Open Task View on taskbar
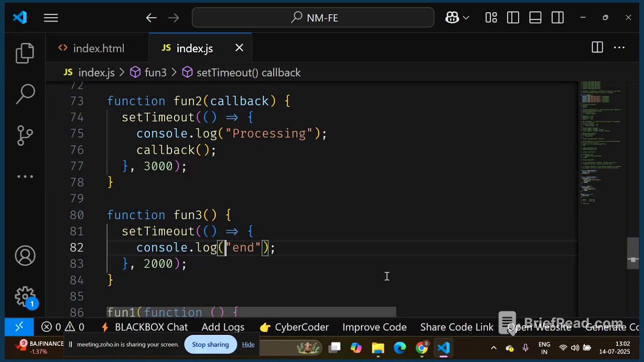The height and width of the screenshot is (362, 644). pyautogui.click(x=335, y=348)
